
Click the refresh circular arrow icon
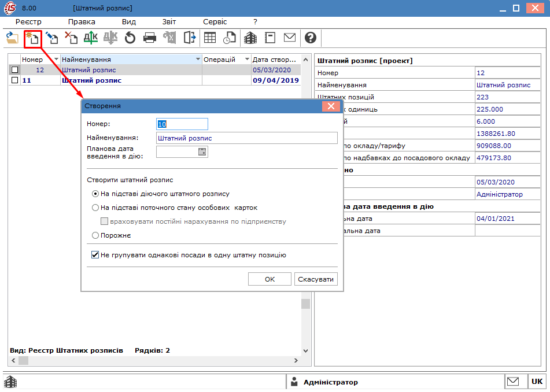130,38
